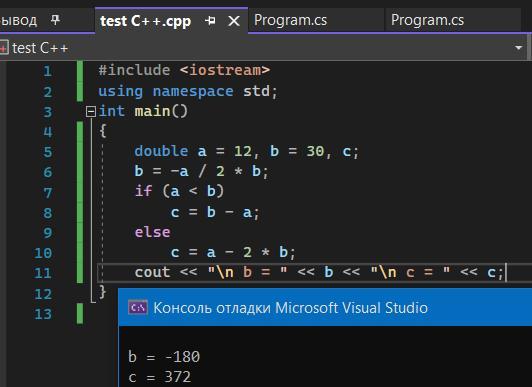
Task: Collapse the main() function block
Action: tap(91, 111)
